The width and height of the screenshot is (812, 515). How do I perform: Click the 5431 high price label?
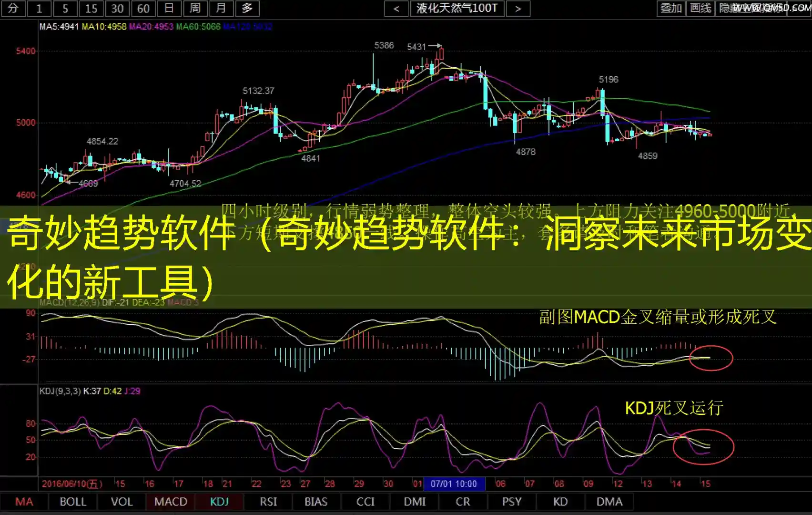pyautogui.click(x=416, y=47)
